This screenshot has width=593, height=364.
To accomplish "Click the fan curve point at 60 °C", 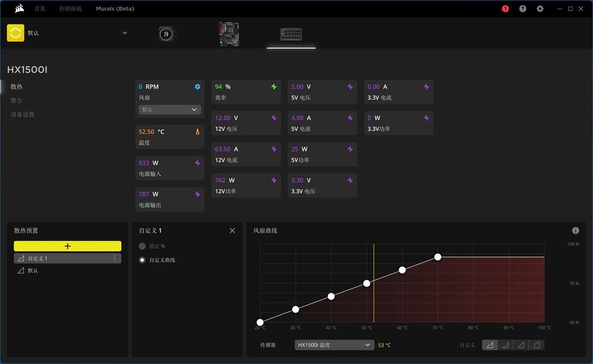I will (x=403, y=270).
